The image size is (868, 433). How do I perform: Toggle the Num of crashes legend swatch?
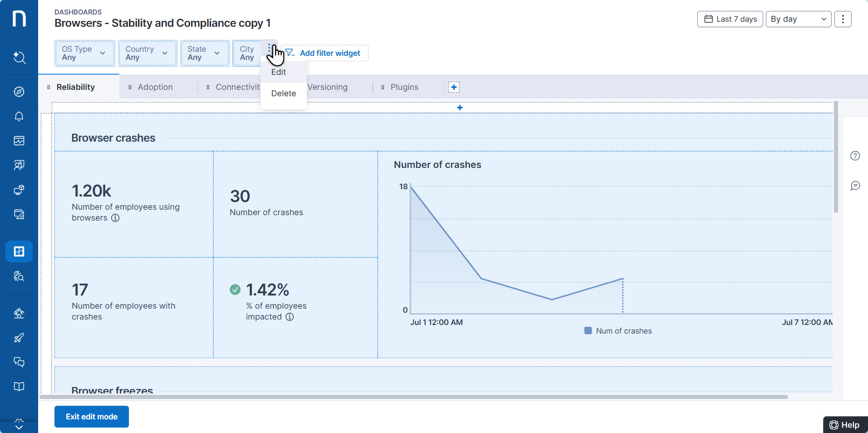(x=588, y=331)
